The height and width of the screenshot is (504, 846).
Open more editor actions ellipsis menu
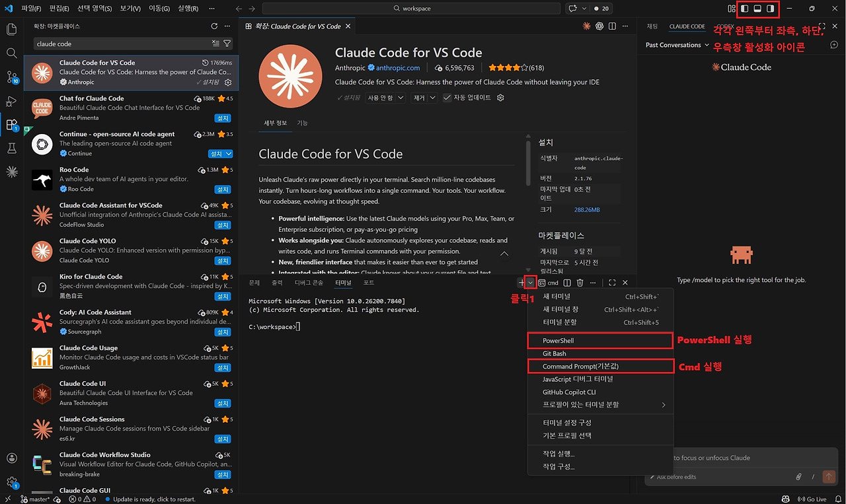pos(625,26)
